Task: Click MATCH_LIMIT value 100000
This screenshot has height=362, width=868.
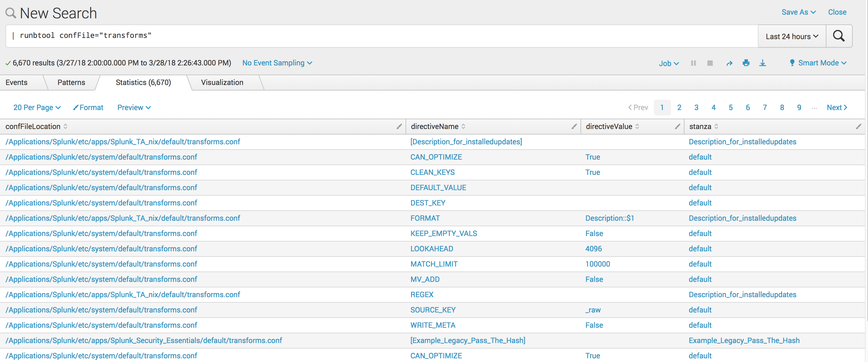Action: tap(597, 264)
